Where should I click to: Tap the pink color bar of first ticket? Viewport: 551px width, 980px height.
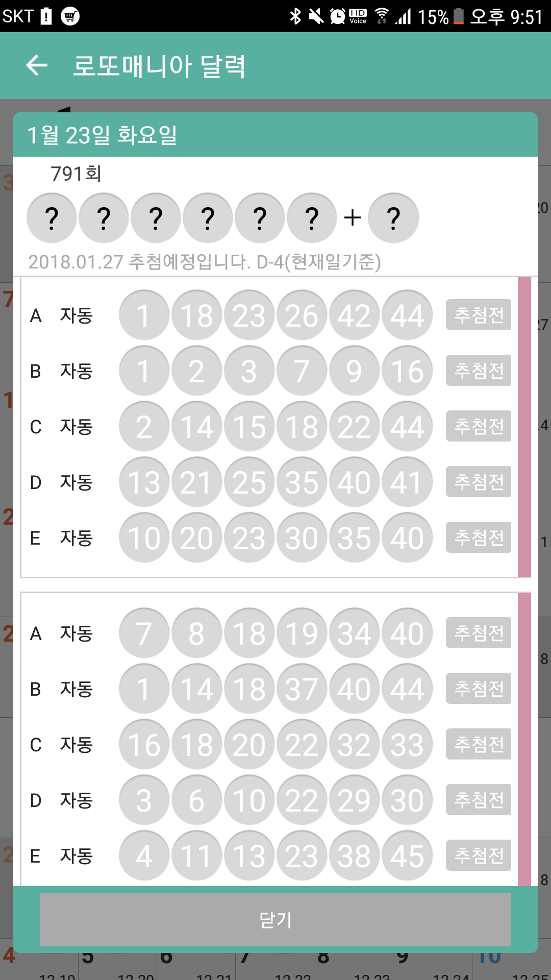[x=524, y=427]
